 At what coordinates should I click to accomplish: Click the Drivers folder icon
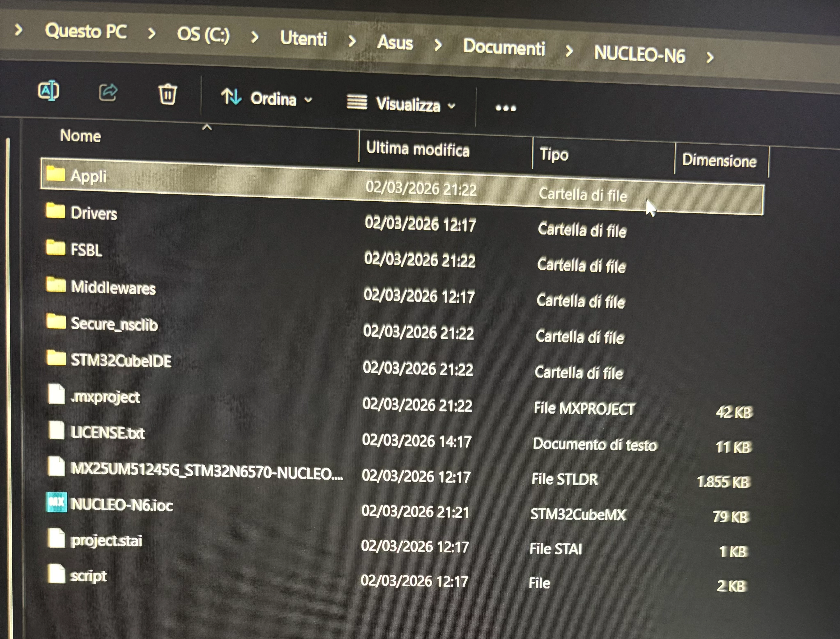55,210
